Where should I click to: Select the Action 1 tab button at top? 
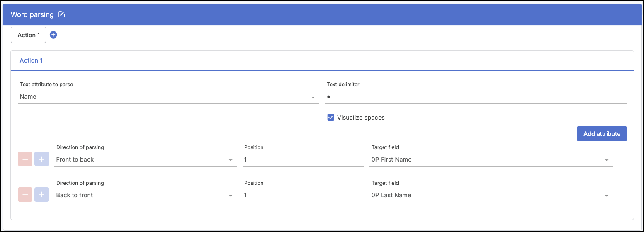(x=29, y=35)
